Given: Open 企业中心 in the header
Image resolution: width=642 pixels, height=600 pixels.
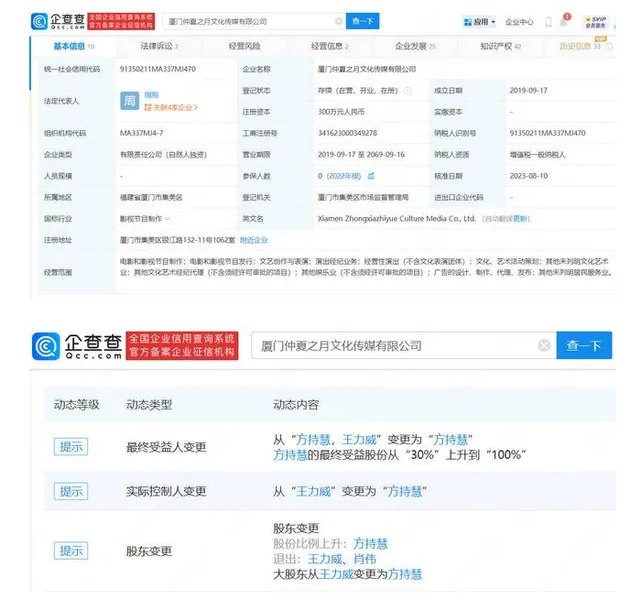Looking at the screenshot, I should click(519, 22).
